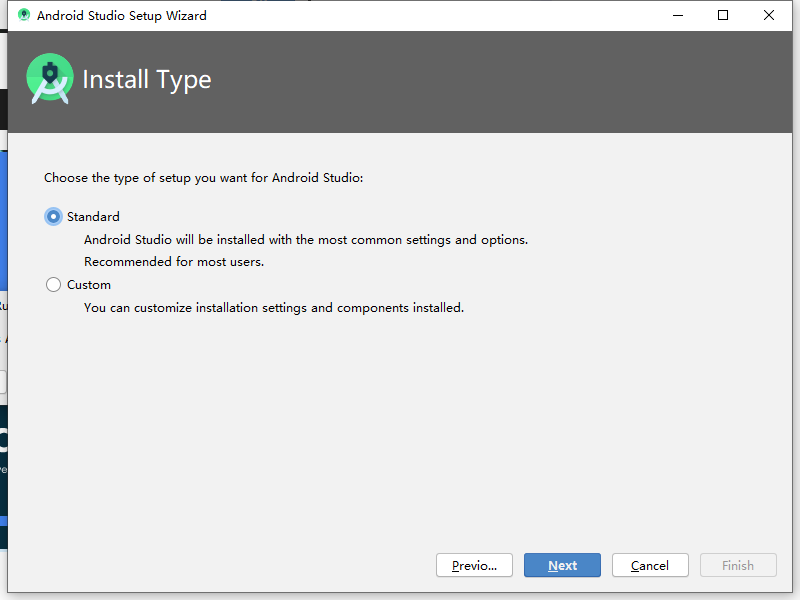Click the "Recommended for most users" text
The width and height of the screenshot is (800, 600).
click(x=174, y=262)
